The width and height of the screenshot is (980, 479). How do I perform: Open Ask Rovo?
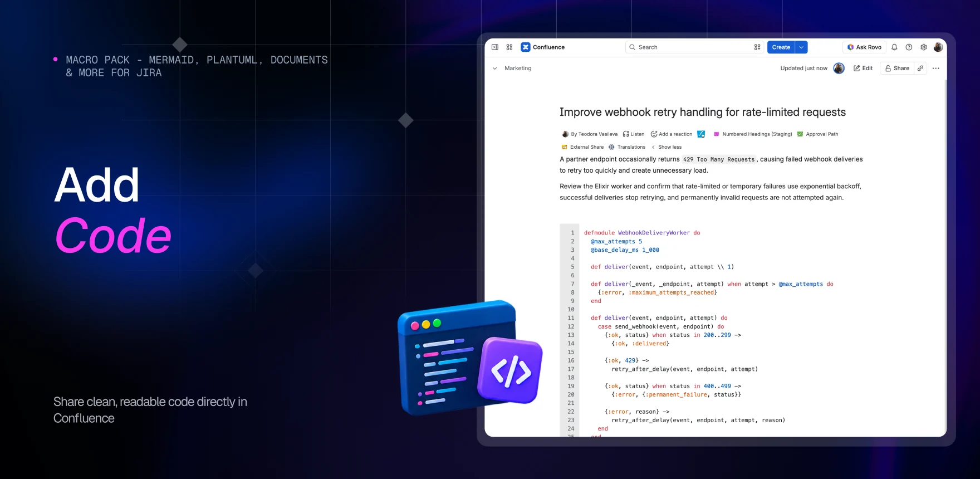(x=864, y=47)
